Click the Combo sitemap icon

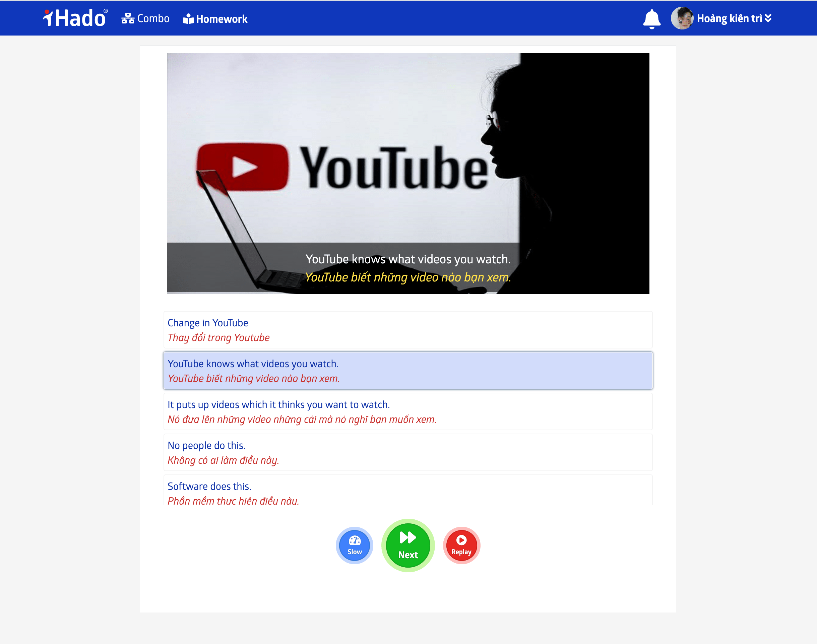pos(128,18)
